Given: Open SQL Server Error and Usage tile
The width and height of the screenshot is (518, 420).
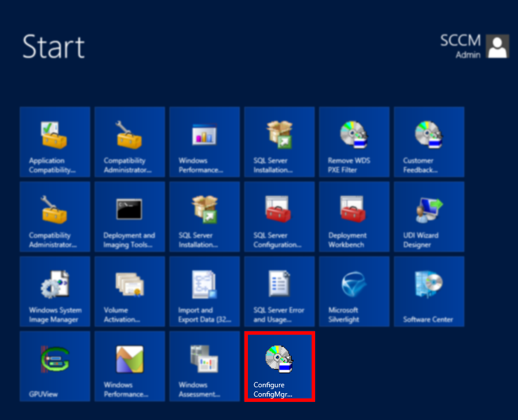Looking at the screenshot, I should pyautogui.click(x=279, y=291).
